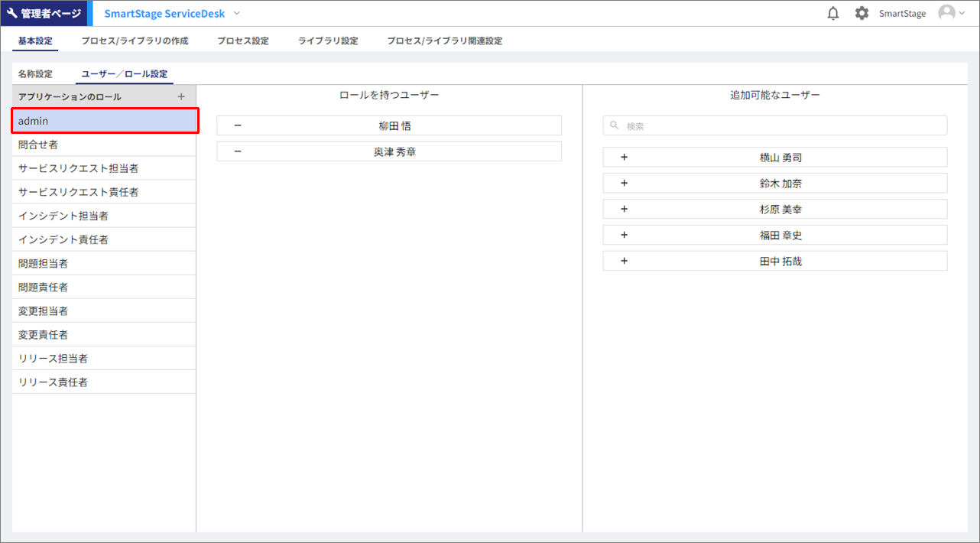Open the notification bell
This screenshot has width=980, height=543.
tap(833, 14)
